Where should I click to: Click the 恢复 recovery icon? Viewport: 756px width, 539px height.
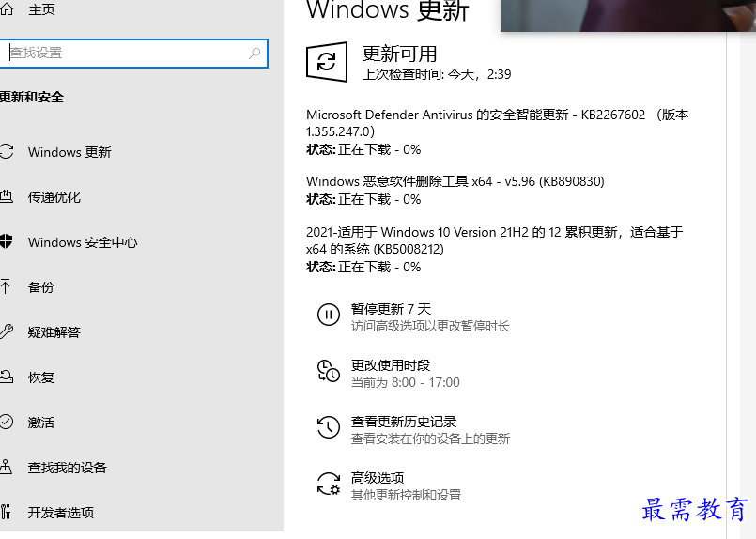[7, 377]
